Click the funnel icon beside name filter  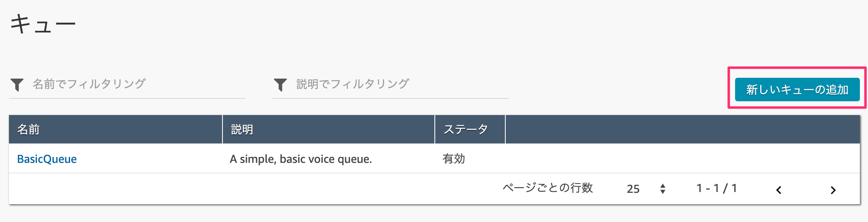tap(17, 85)
